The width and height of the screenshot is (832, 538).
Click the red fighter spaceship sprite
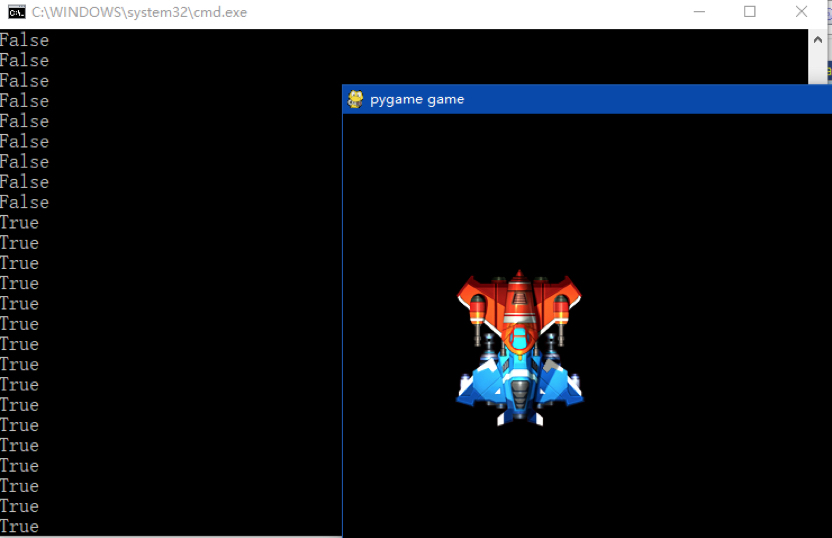[519, 312]
